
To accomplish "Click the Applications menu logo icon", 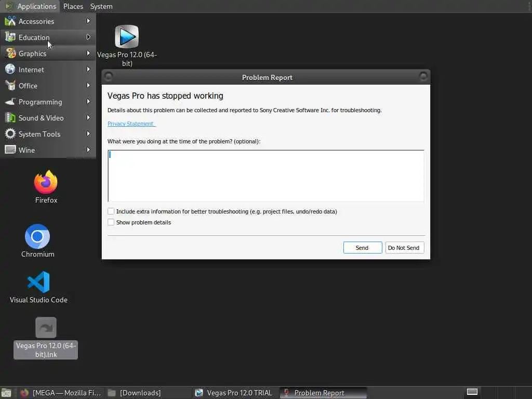I will pos(9,6).
